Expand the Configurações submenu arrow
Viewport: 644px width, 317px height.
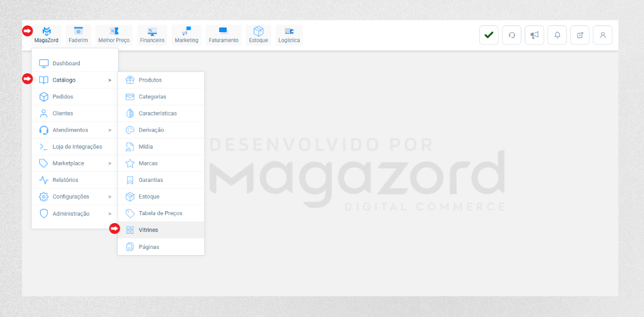pyautogui.click(x=110, y=197)
